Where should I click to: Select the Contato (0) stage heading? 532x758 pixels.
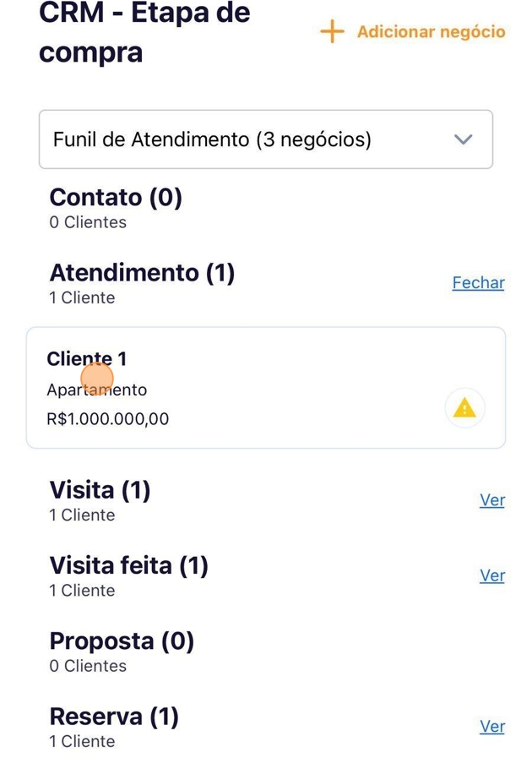(116, 198)
